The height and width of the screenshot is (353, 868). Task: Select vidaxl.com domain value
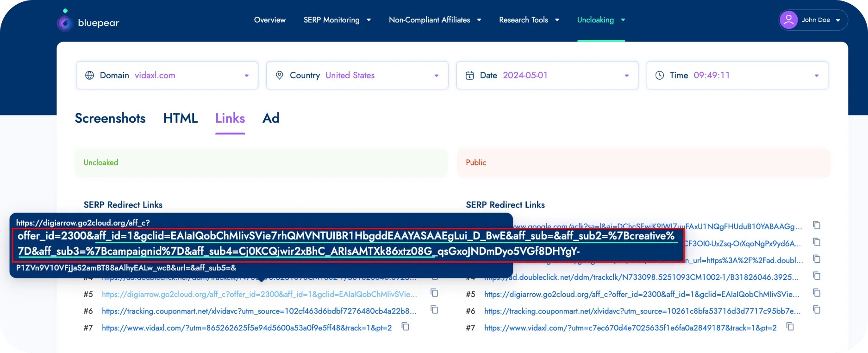[155, 76]
